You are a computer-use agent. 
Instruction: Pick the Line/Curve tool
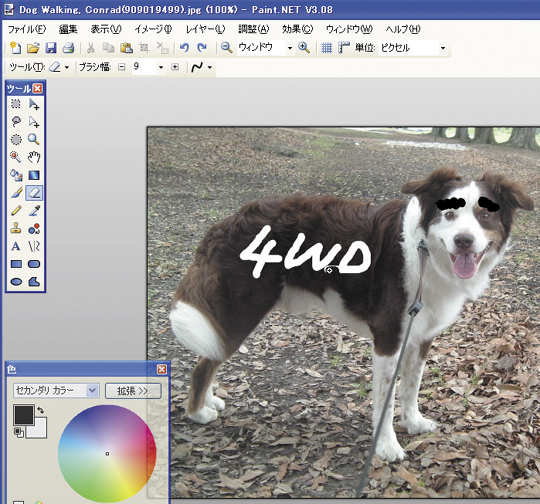coord(34,246)
